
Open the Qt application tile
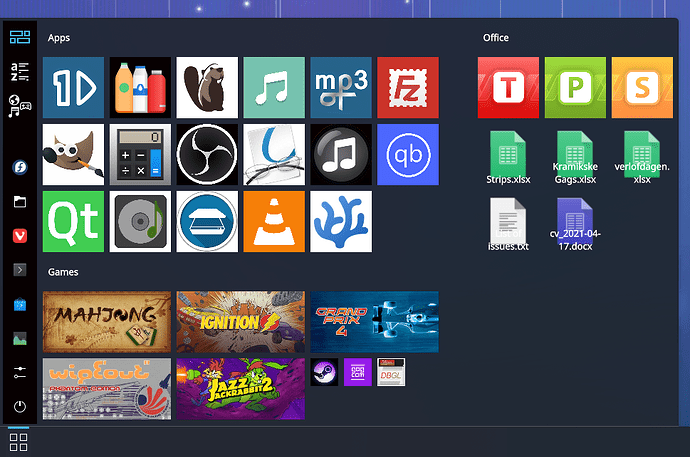pyautogui.click(x=73, y=221)
